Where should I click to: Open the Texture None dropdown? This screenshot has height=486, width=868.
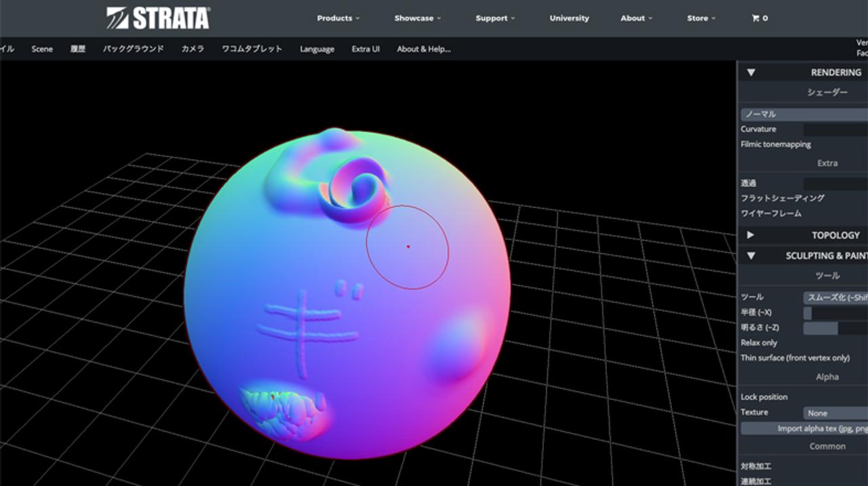click(835, 413)
